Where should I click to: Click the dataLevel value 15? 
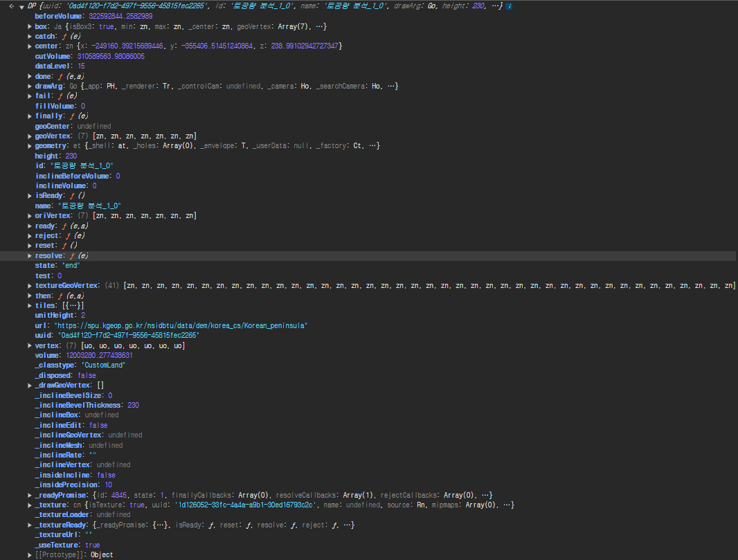click(81, 66)
